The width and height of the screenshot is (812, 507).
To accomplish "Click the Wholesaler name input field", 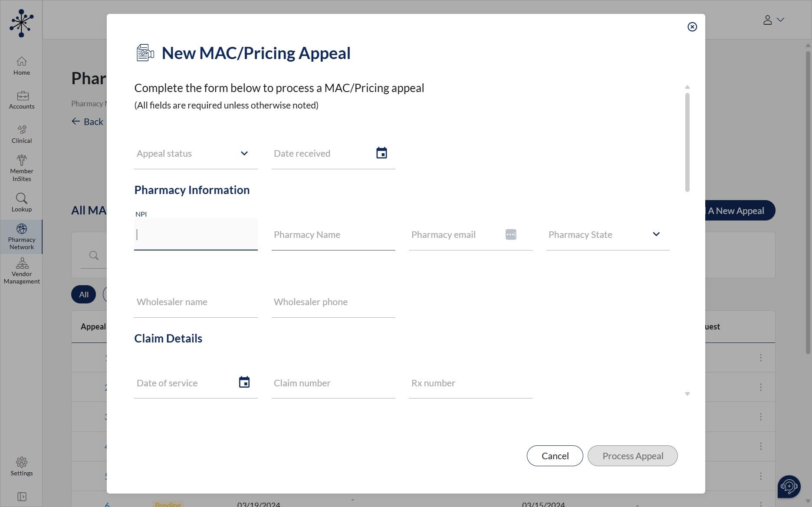I will point(196,302).
